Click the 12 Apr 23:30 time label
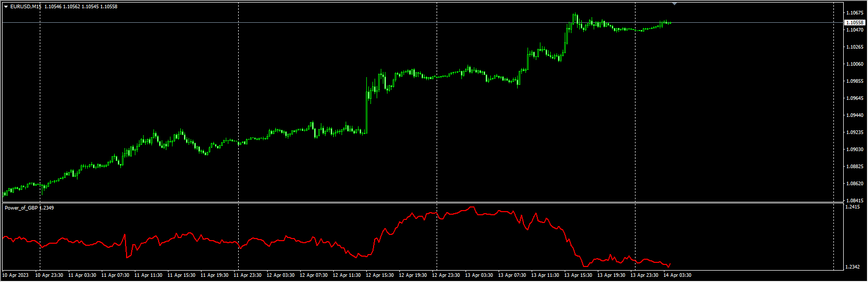This screenshot has width=868, height=282. (x=446, y=275)
